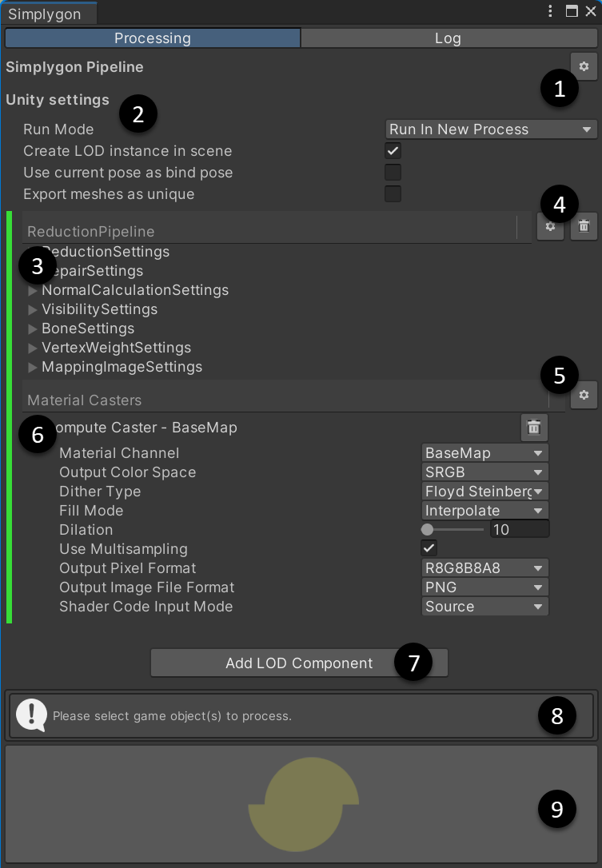Open the Simplygon Pipeline settings gear
Viewport: 602px width, 868px height.
point(584,66)
